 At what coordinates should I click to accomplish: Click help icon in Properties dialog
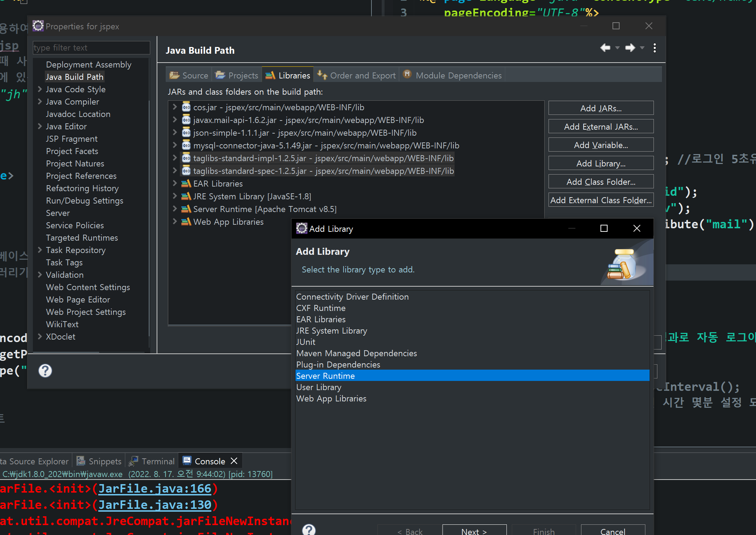click(45, 371)
